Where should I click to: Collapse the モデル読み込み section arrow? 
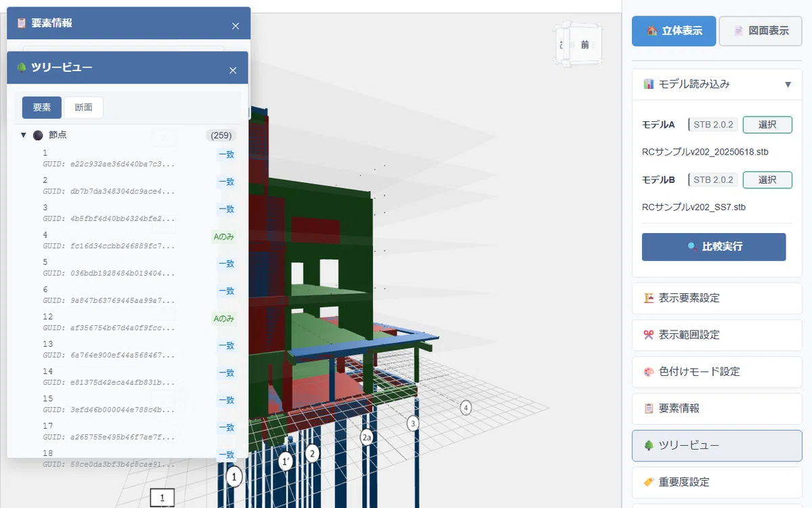pos(788,85)
